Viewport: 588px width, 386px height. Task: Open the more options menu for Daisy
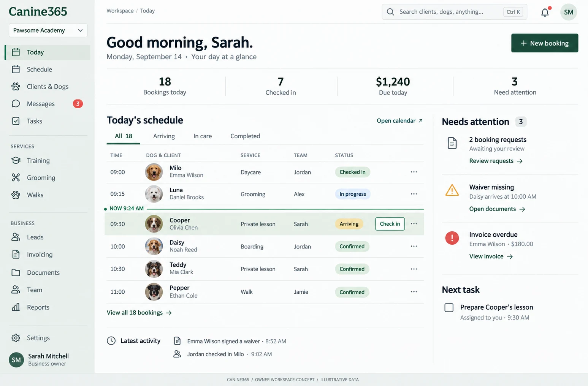pos(414,246)
